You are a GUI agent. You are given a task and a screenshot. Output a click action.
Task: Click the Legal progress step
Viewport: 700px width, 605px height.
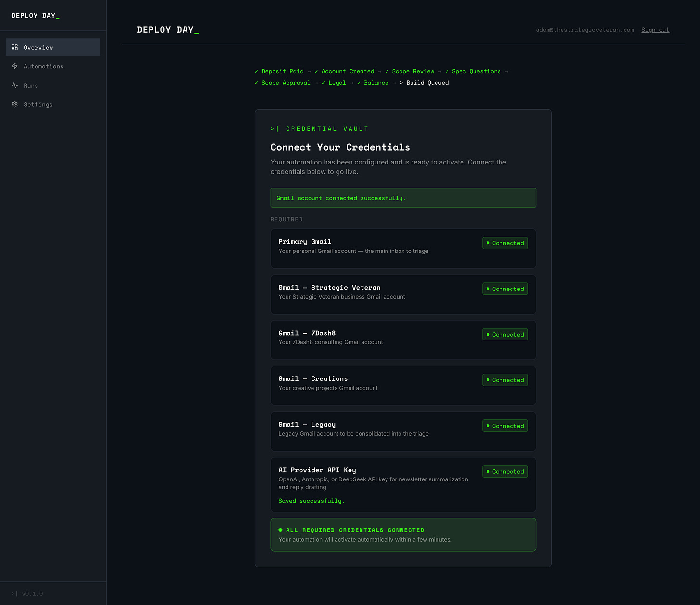[334, 83]
